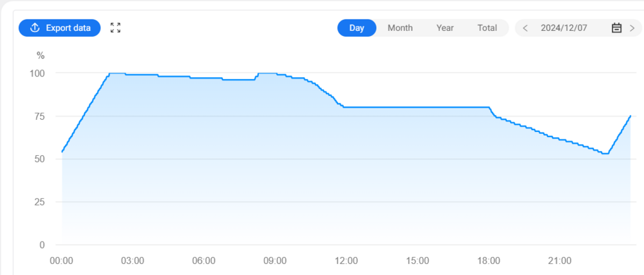Click the 03:00 label on the time axis

pos(133,260)
